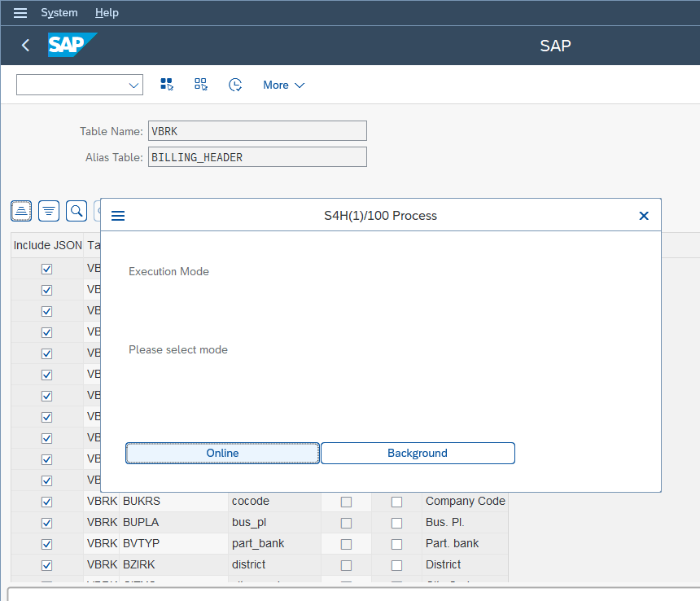Tick the checkbox right before the District description
Image resolution: width=700 pixels, height=601 pixels.
click(x=396, y=565)
